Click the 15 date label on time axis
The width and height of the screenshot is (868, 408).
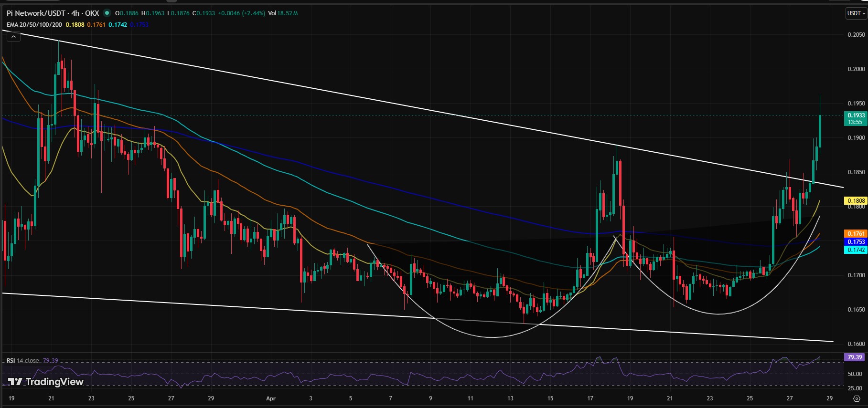pyautogui.click(x=550, y=398)
